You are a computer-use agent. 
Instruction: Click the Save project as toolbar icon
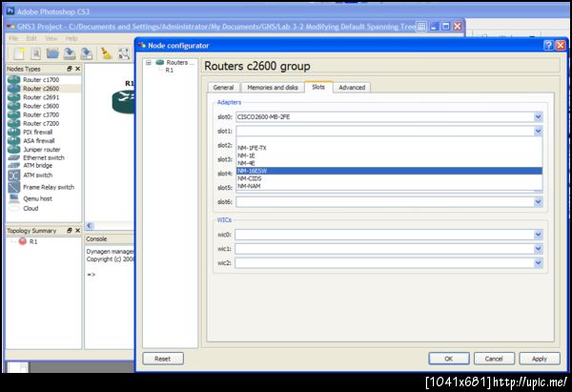pos(87,53)
